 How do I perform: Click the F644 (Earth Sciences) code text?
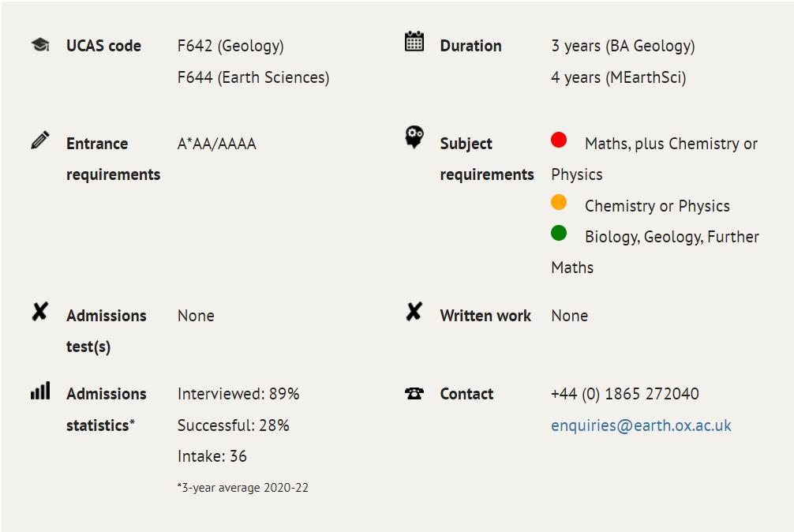click(253, 77)
